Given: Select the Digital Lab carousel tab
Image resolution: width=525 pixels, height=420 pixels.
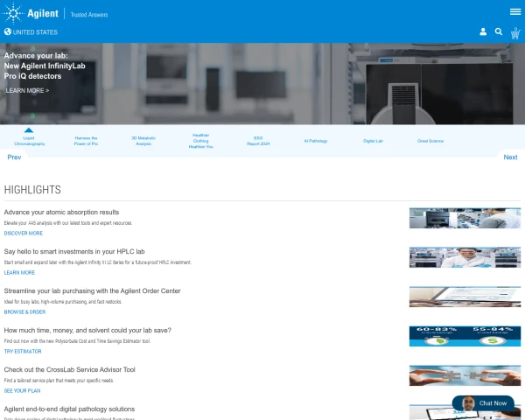Looking at the screenshot, I should (x=373, y=141).
